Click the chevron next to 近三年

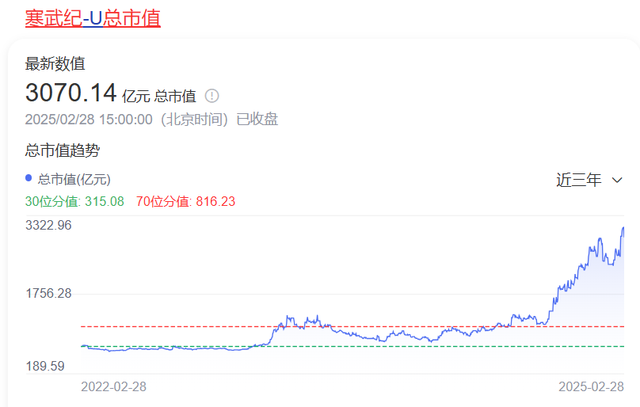click(617, 180)
